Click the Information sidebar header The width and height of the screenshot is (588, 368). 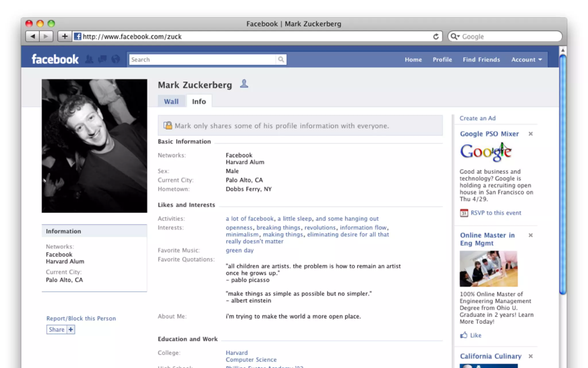tap(94, 231)
